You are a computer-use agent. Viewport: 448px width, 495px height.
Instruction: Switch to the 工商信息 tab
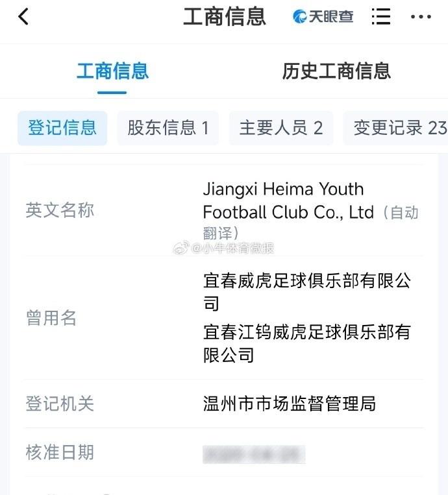112,71
